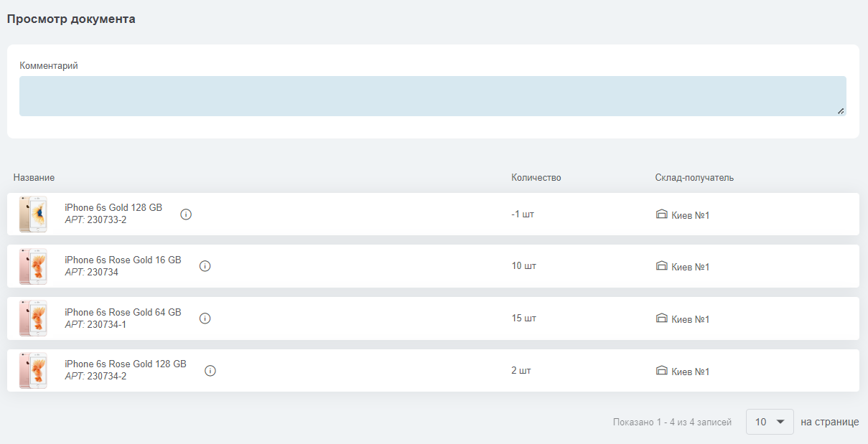Click the article number 230734
Viewport: 868px width, 444px height.
tap(103, 273)
